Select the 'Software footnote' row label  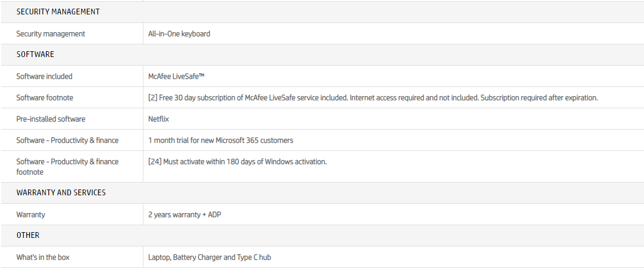pyautogui.click(x=44, y=98)
